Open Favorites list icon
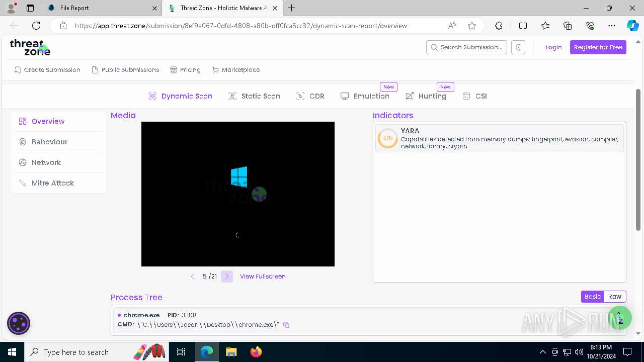The width and height of the screenshot is (644, 362). [545, 26]
